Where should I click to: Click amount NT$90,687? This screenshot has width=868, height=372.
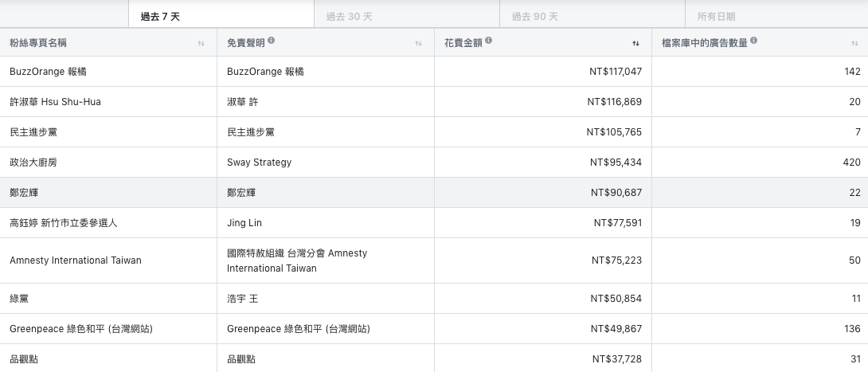tap(616, 193)
